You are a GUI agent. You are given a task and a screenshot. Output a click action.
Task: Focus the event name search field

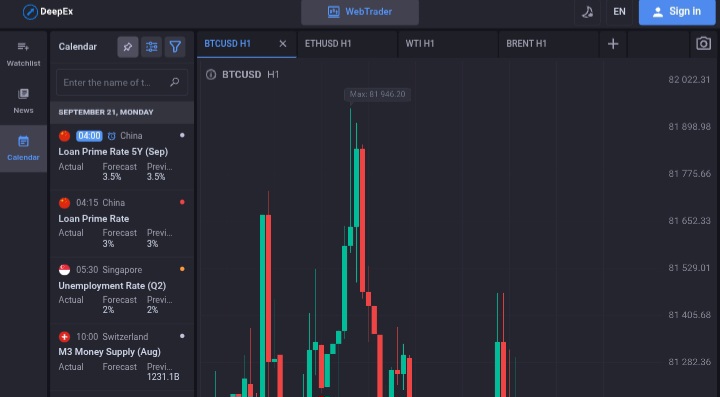pos(122,83)
